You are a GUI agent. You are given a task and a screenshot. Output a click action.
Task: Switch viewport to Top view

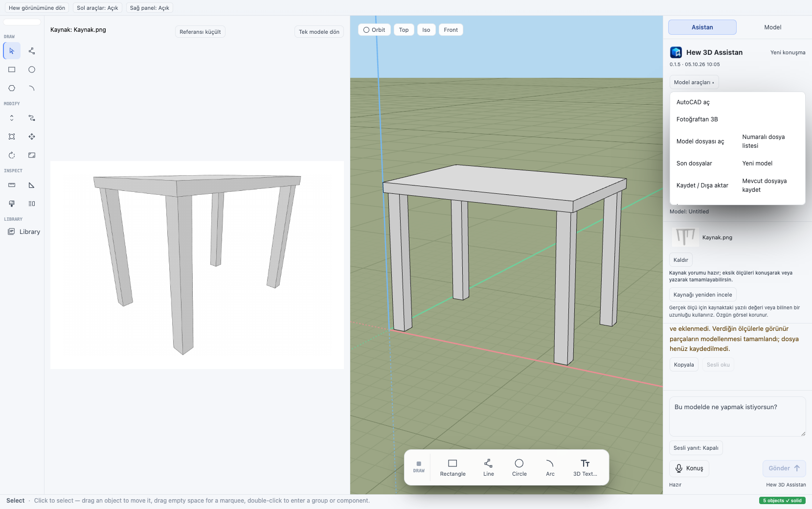tap(404, 30)
